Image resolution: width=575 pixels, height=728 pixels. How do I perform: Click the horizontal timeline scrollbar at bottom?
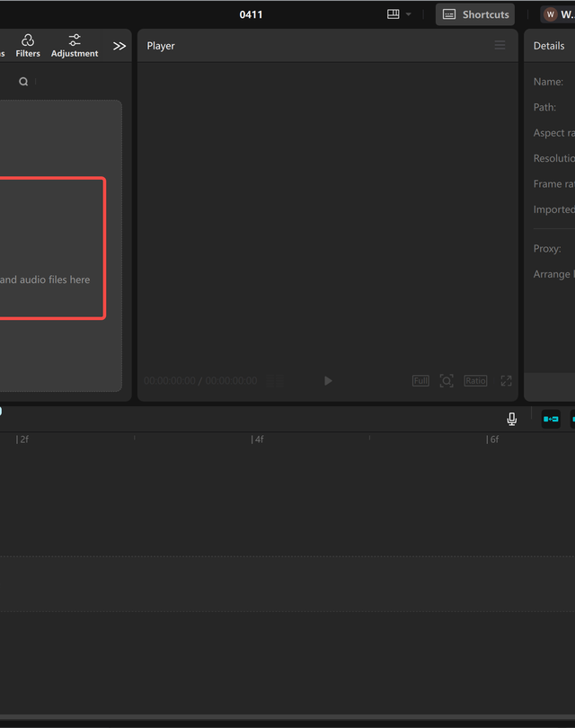(x=287, y=717)
